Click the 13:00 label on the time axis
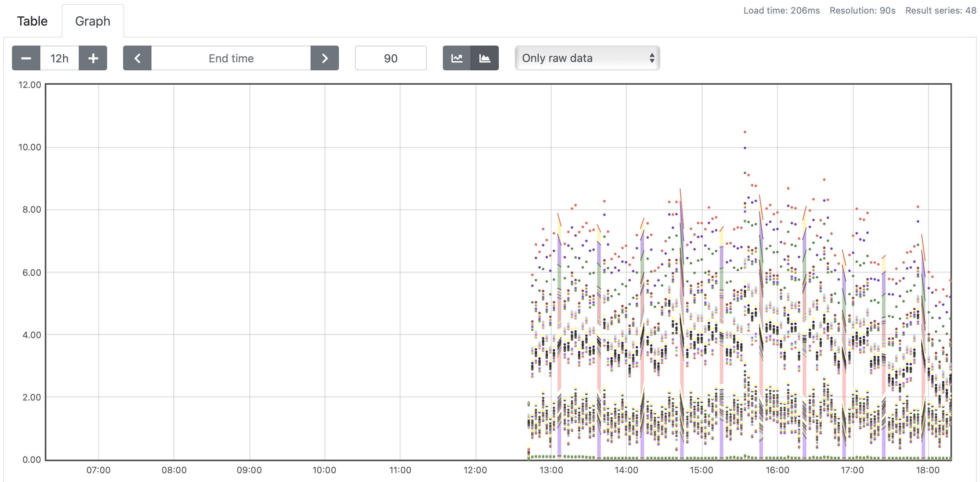Viewport: 980px width, 482px height. point(551,470)
